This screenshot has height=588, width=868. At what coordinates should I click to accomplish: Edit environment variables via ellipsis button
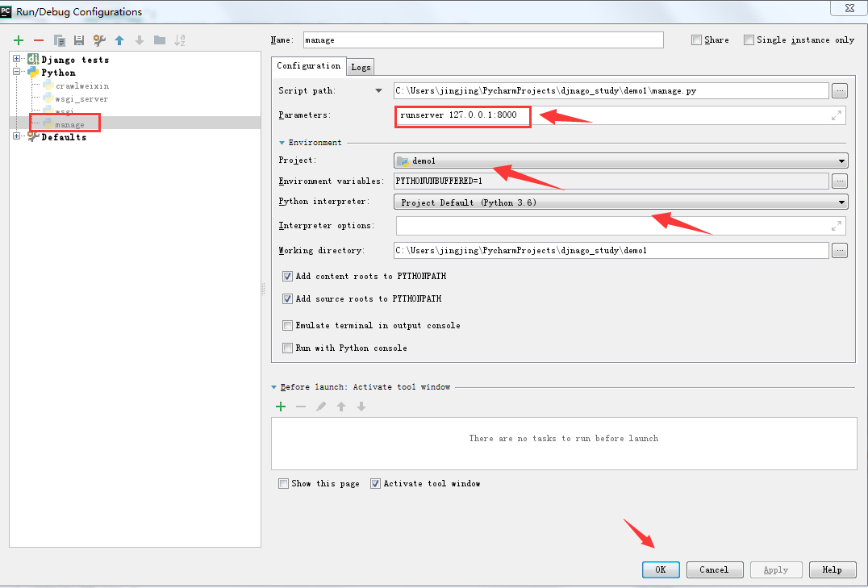(840, 181)
